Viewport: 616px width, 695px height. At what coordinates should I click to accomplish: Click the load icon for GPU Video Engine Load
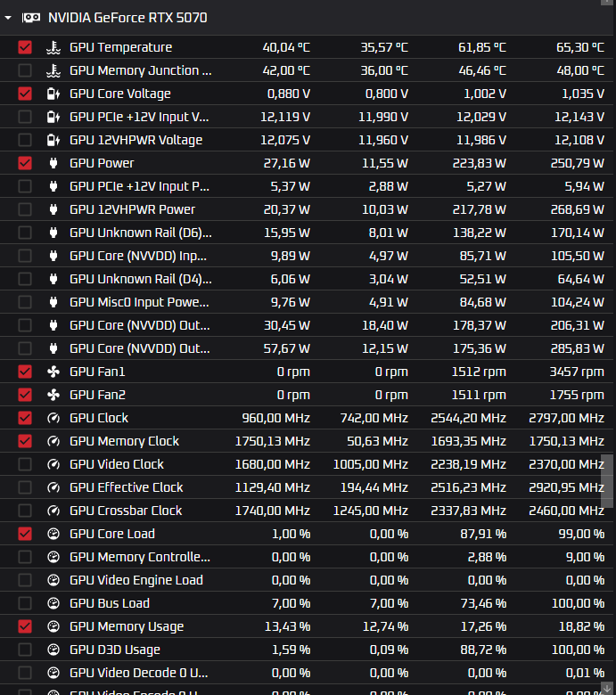(53, 580)
